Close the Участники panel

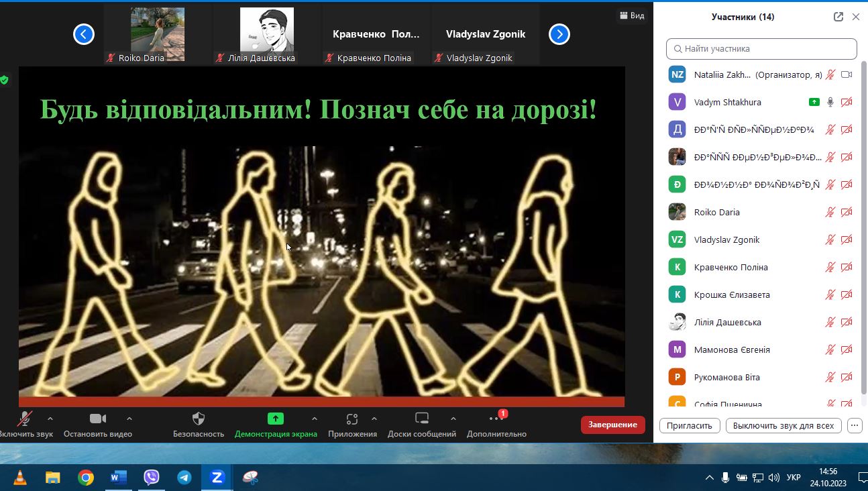pyautogui.click(x=856, y=17)
